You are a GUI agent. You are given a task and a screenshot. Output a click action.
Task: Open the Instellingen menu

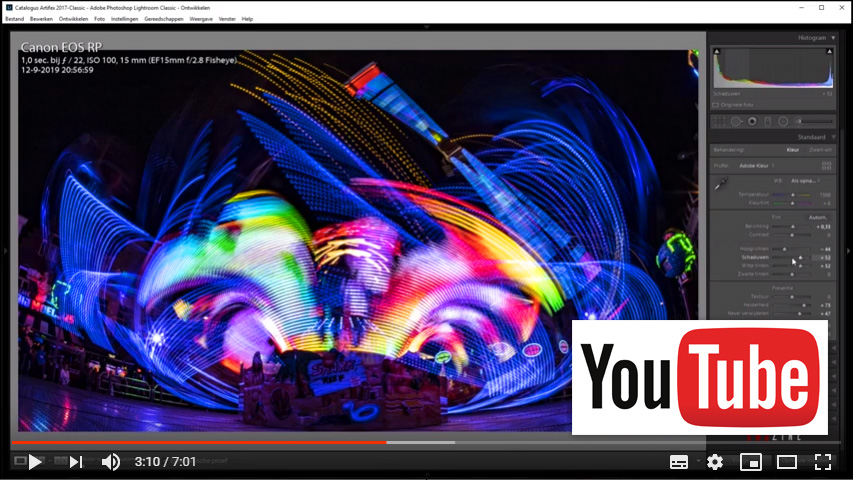125,19
